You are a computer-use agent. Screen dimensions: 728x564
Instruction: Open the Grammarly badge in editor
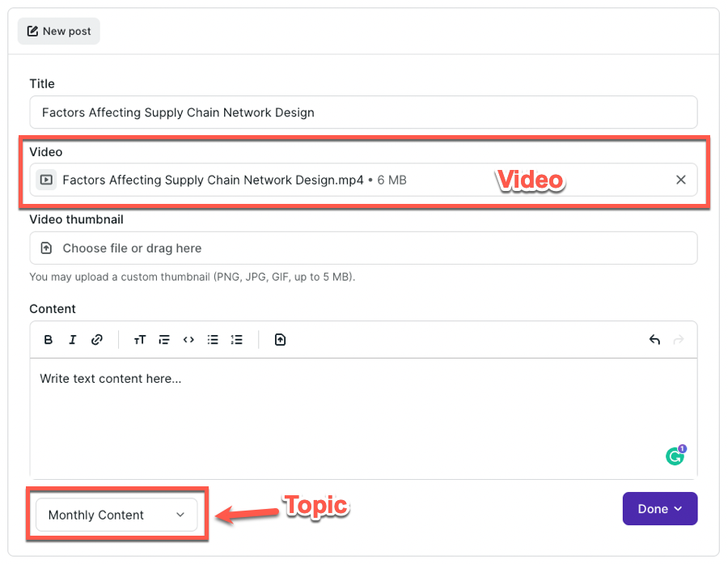coord(675,456)
